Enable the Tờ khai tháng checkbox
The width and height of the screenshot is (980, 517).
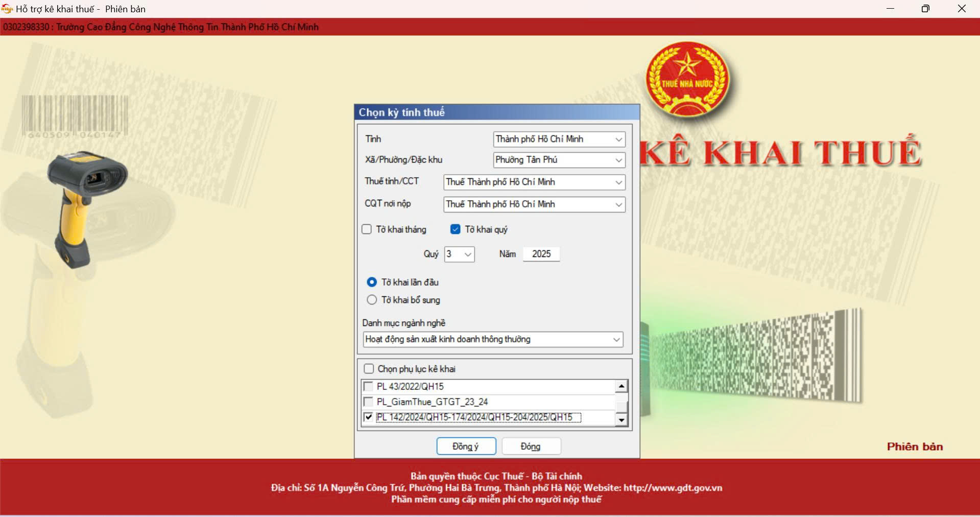367,229
